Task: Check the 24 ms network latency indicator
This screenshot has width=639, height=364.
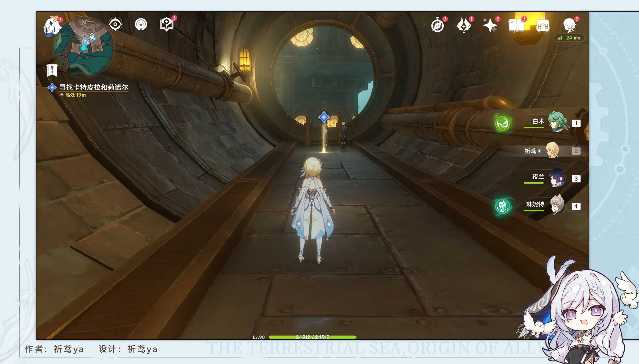Action: 569,38
